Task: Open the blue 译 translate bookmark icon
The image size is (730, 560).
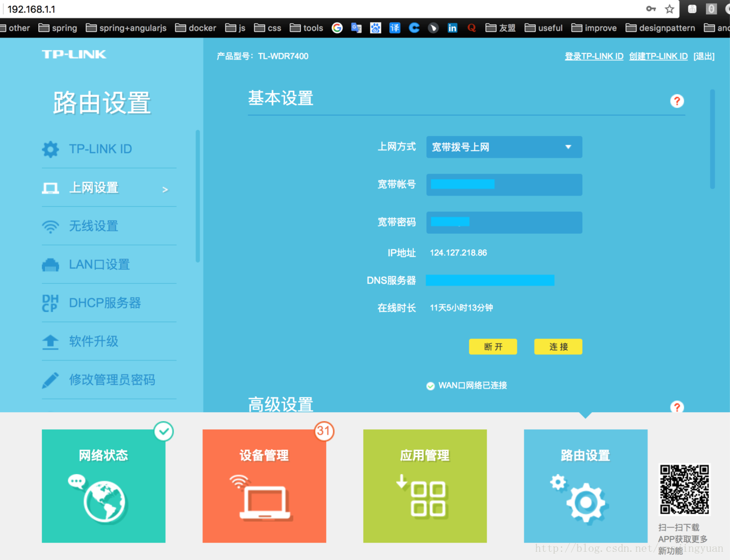Action: tap(394, 28)
